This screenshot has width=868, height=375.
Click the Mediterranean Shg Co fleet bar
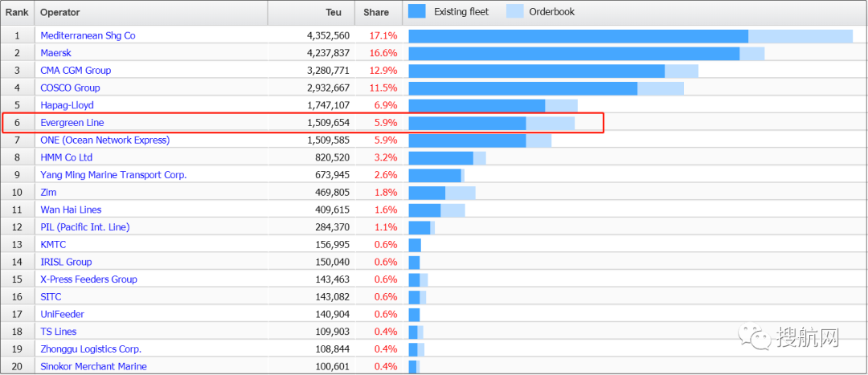point(578,36)
